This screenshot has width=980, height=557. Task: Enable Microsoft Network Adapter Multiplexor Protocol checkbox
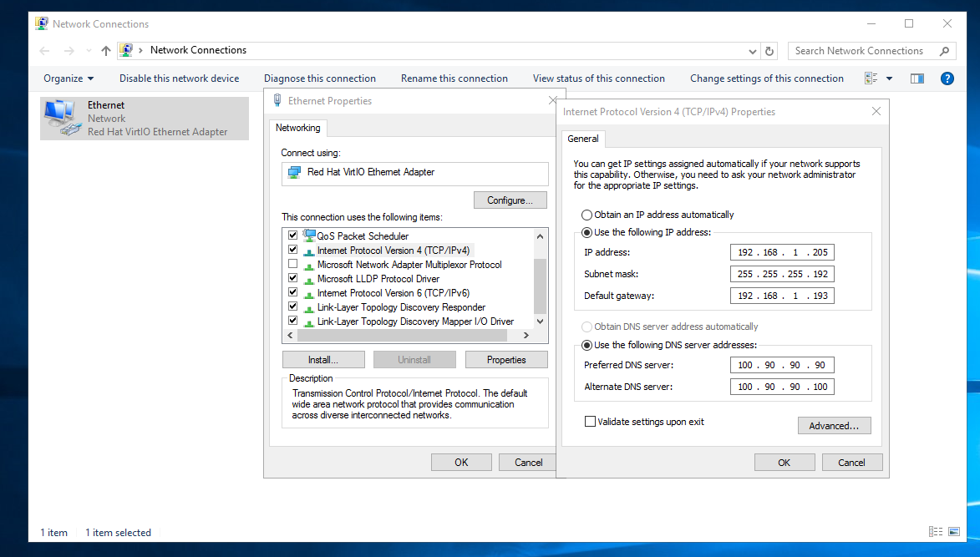tap(292, 264)
